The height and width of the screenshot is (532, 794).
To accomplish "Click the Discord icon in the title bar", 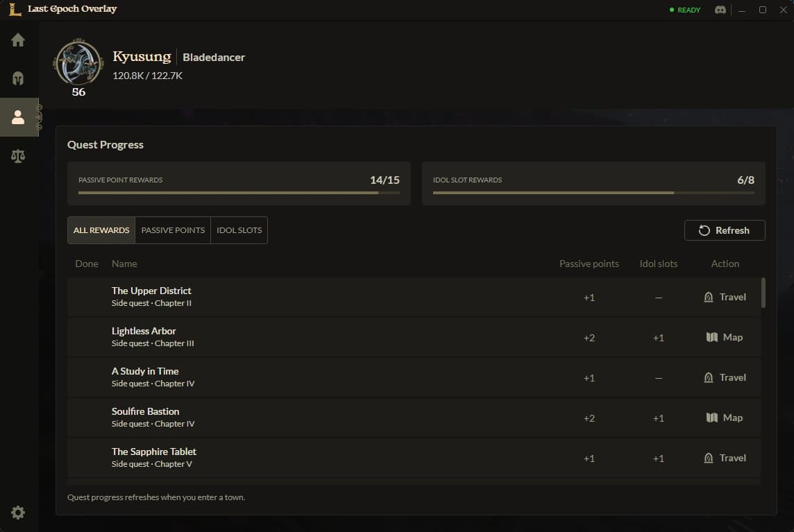I will (720, 10).
